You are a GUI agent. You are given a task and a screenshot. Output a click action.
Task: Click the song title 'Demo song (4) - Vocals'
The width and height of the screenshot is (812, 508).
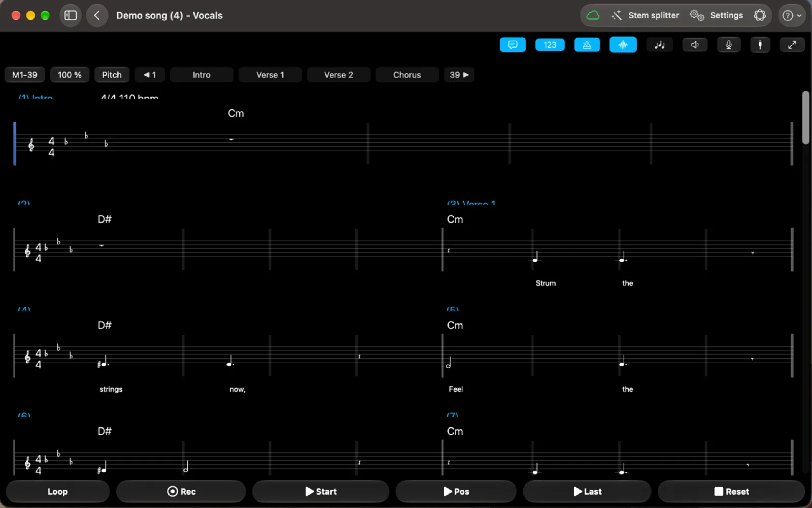click(170, 15)
